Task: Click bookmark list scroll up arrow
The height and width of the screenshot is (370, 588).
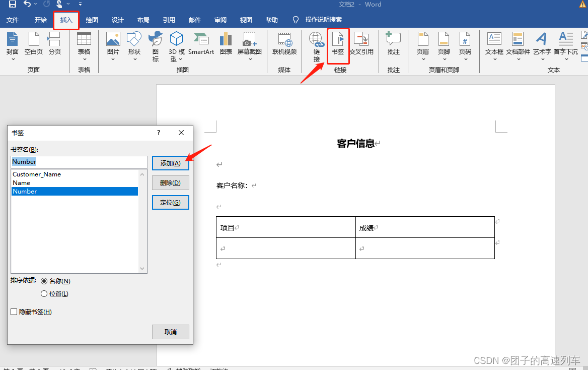Action: [x=142, y=174]
